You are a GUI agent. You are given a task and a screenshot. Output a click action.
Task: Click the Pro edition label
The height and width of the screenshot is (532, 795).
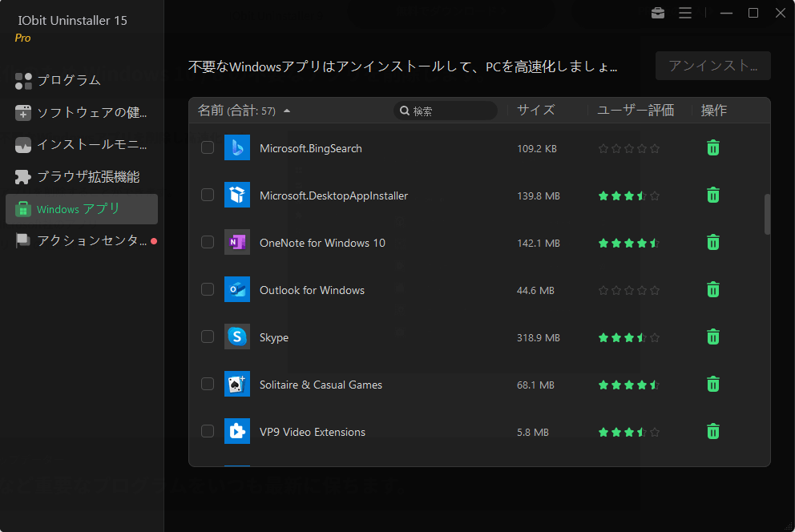[x=22, y=38]
